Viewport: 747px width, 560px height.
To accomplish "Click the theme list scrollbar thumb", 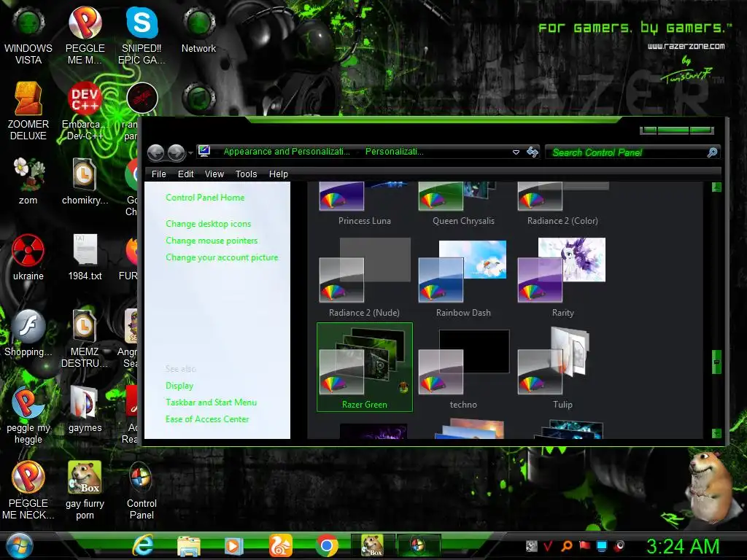I will tap(716, 363).
